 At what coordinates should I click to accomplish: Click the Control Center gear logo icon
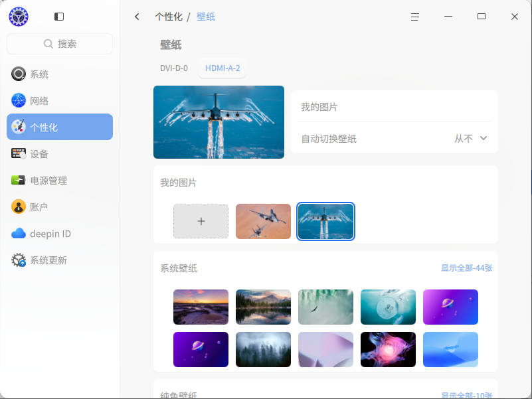pos(19,17)
